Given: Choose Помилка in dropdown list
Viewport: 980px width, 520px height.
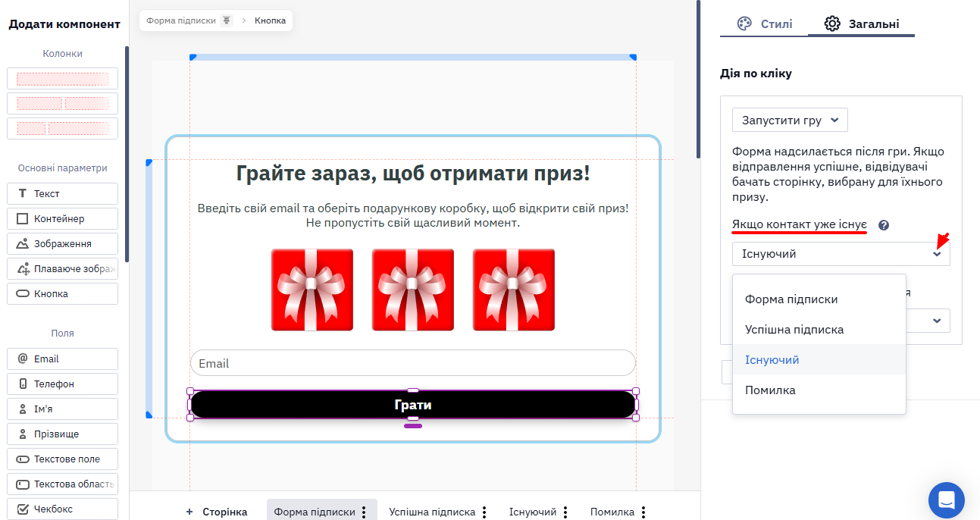Looking at the screenshot, I should pyautogui.click(x=819, y=390).
